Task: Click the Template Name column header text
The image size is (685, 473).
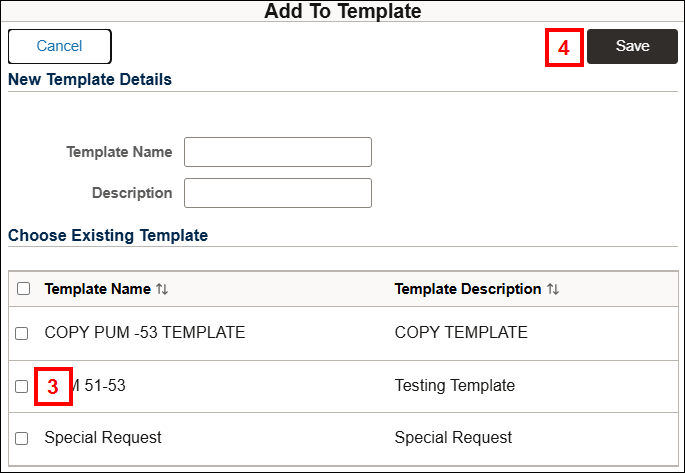Action: click(x=97, y=289)
